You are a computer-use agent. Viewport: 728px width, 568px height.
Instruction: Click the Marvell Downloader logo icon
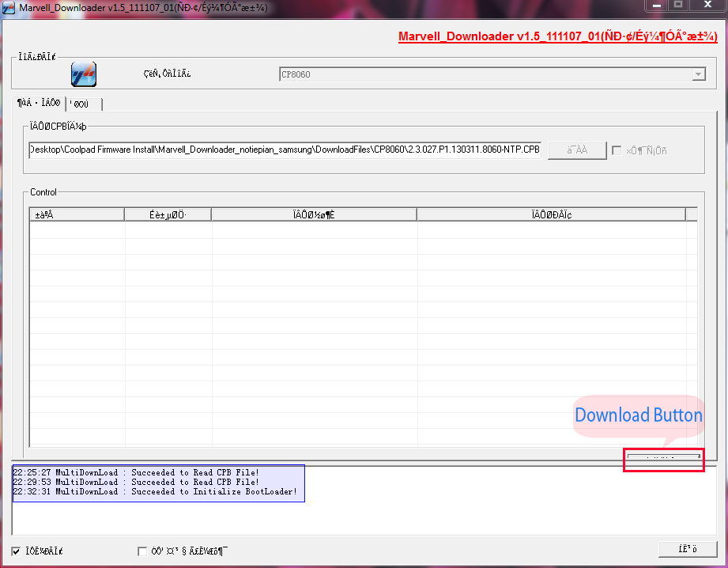[84, 74]
